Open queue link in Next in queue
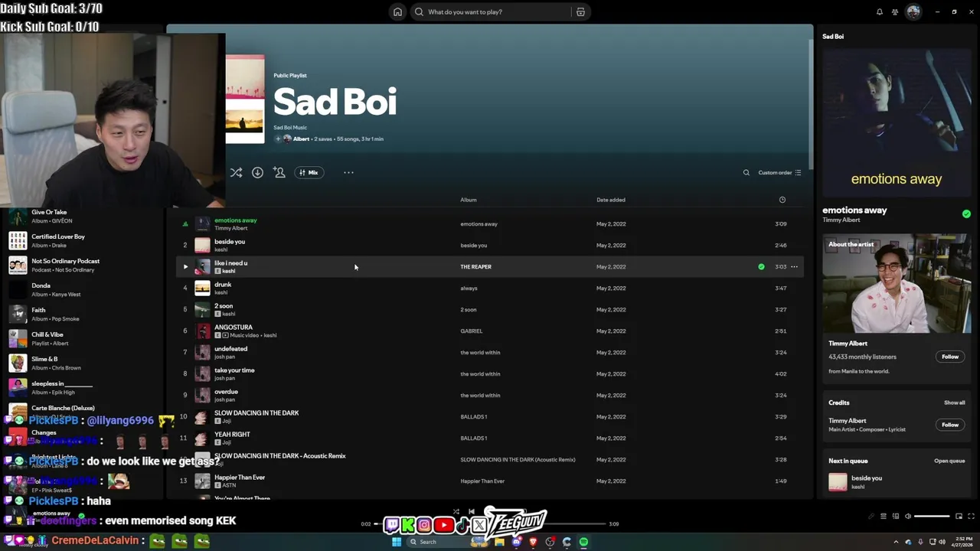This screenshot has width=980, height=551. (x=949, y=461)
